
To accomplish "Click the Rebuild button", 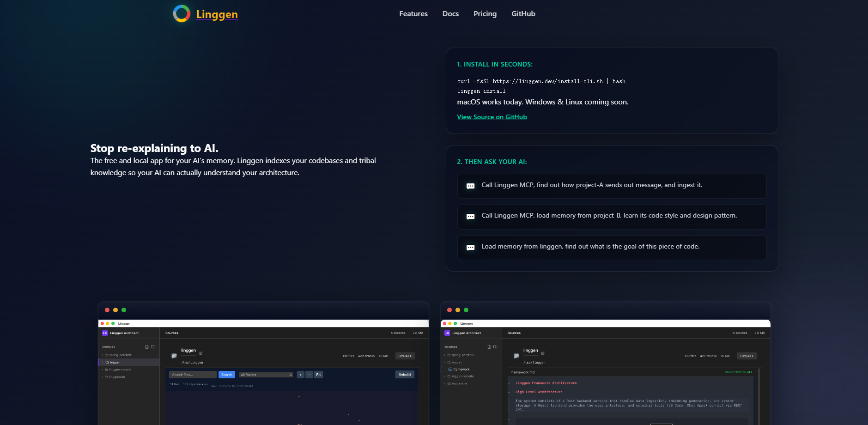I will (405, 375).
